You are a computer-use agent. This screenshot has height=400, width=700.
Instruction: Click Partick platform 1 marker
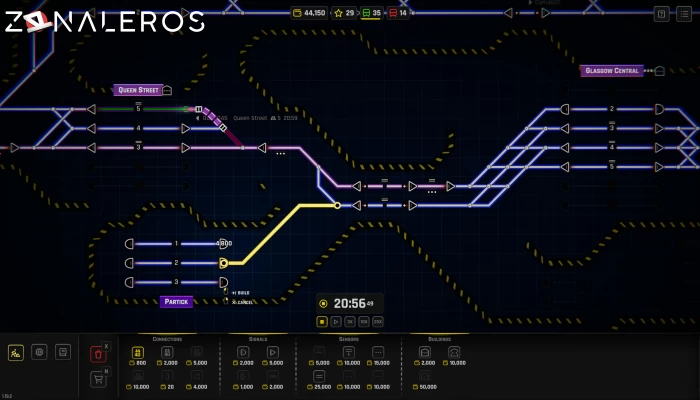tap(176, 243)
